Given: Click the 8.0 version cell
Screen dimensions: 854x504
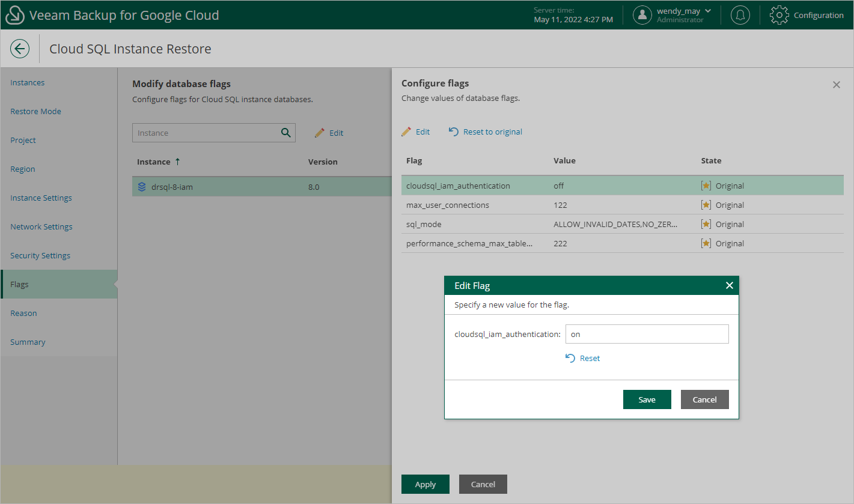Looking at the screenshot, I should coord(314,187).
